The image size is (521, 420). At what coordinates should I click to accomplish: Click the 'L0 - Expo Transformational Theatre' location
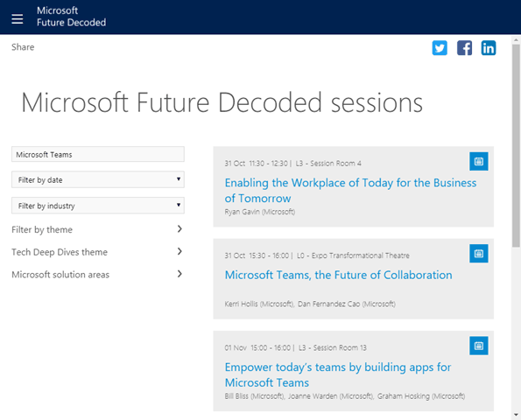tap(353, 255)
